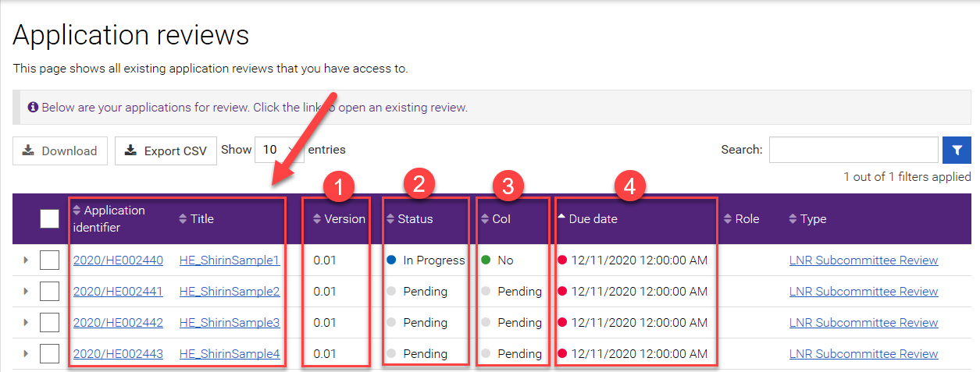The image size is (980, 372).
Task: Click the Export CSV button
Action: point(166,151)
